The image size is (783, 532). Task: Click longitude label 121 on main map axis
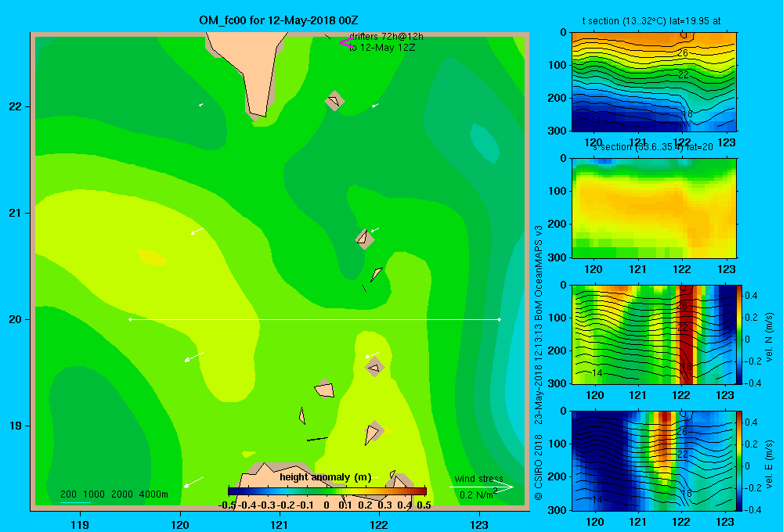point(280,524)
